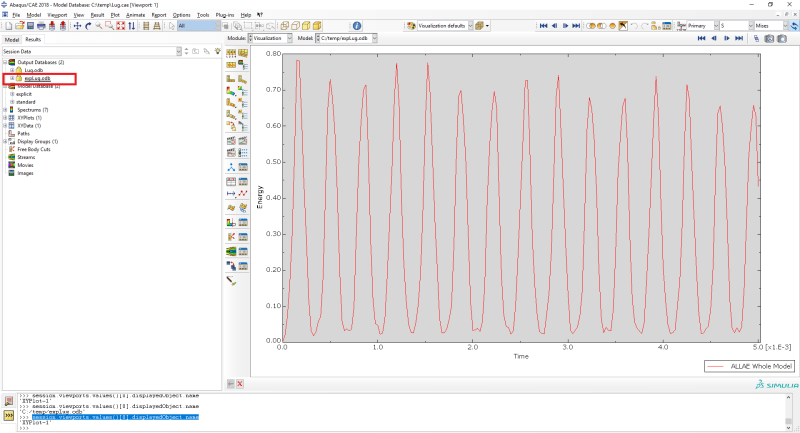Click the explicit model tree item
Viewport: 800px width, 433px height.
point(24,94)
